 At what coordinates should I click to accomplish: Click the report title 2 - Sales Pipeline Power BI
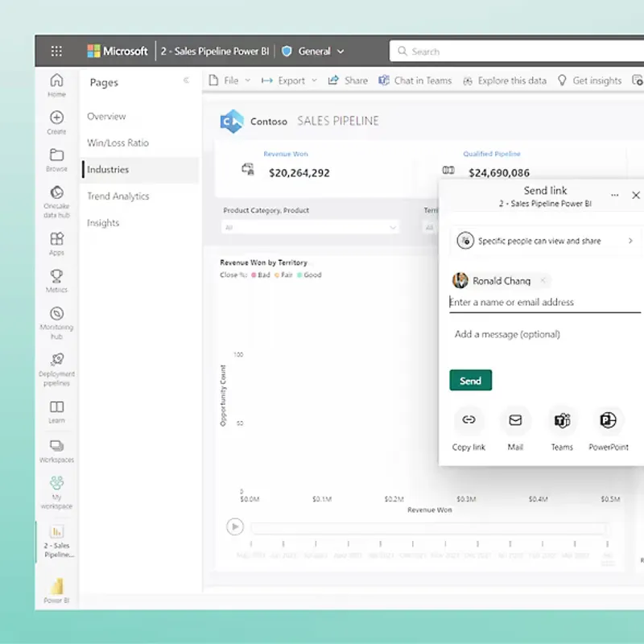coord(215,52)
